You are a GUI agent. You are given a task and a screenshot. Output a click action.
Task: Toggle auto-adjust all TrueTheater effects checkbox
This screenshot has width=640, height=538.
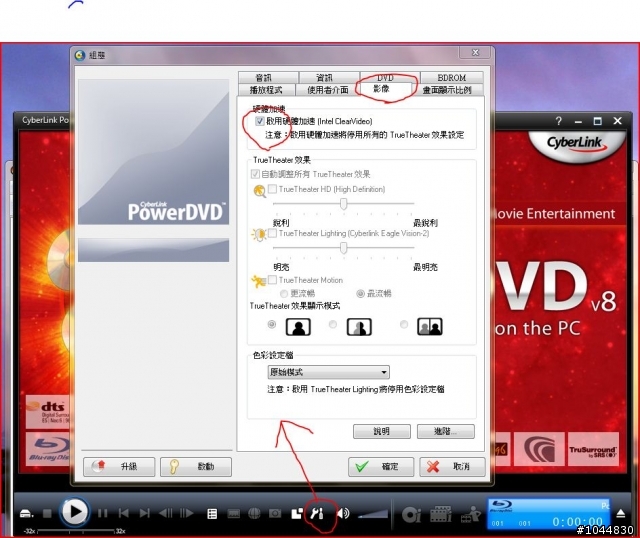point(256,174)
